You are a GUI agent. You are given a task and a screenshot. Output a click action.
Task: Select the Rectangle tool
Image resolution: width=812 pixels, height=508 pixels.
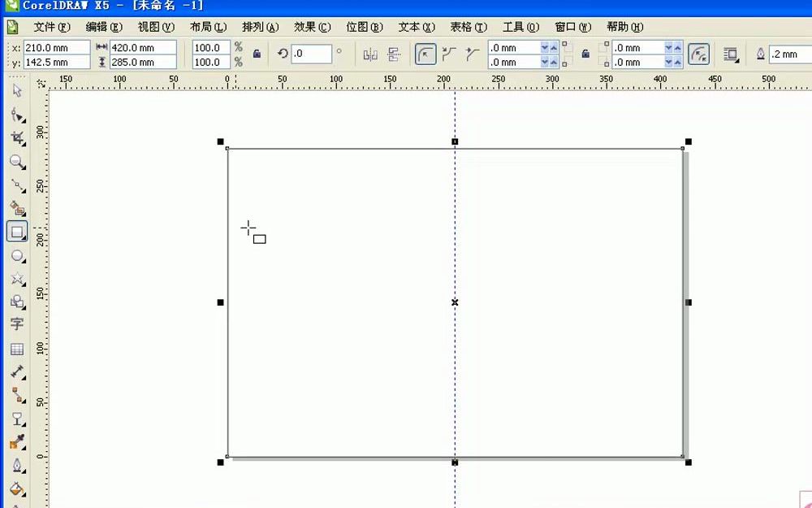pos(16,230)
